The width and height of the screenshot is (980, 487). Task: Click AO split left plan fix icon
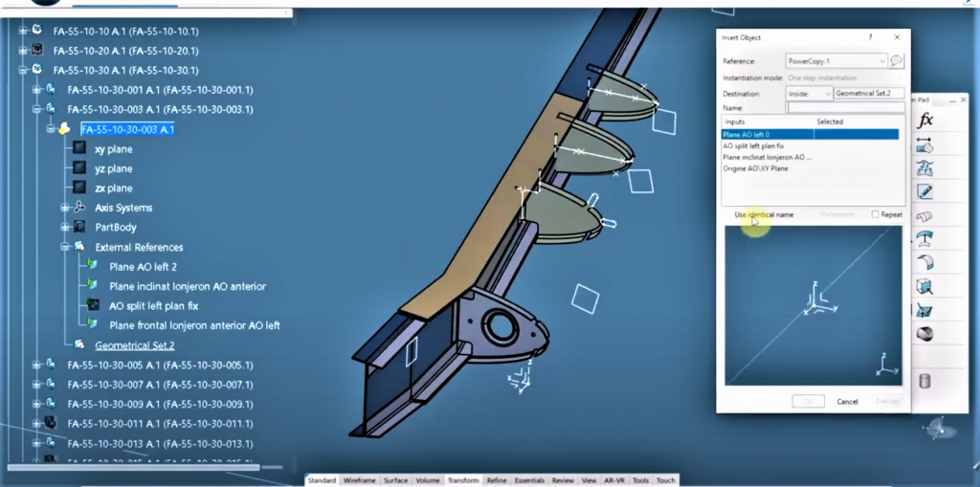click(x=94, y=306)
